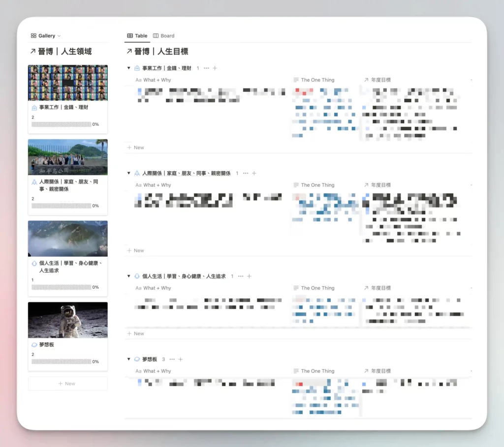The height and width of the screenshot is (447, 504).
Task: Open the 晉博｜人生領域 linked database title
Action: pos(61,51)
